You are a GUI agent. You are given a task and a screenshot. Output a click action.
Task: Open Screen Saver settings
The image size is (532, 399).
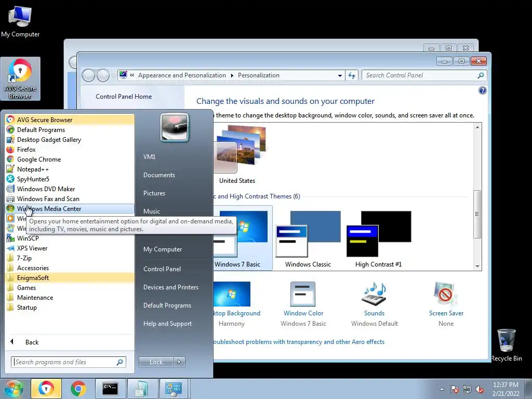click(446, 303)
